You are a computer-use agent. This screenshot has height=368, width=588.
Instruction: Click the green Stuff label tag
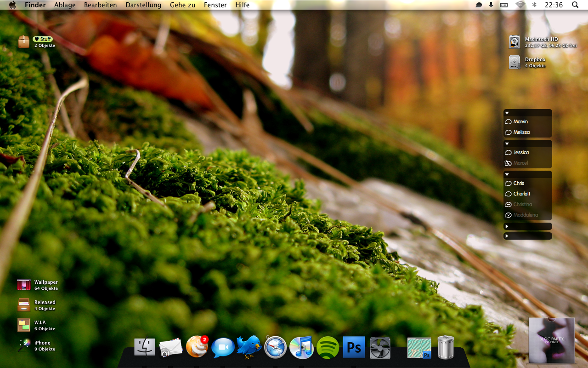pyautogui.click(x=42, y=40)
